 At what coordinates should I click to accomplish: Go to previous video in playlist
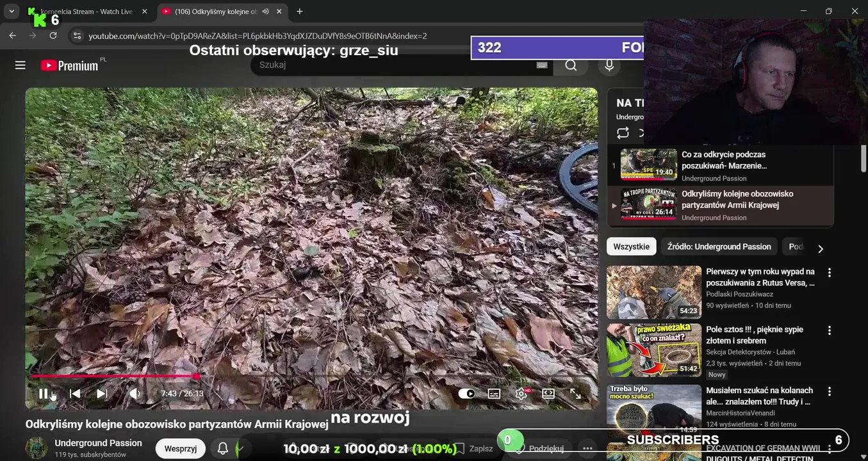75,394
